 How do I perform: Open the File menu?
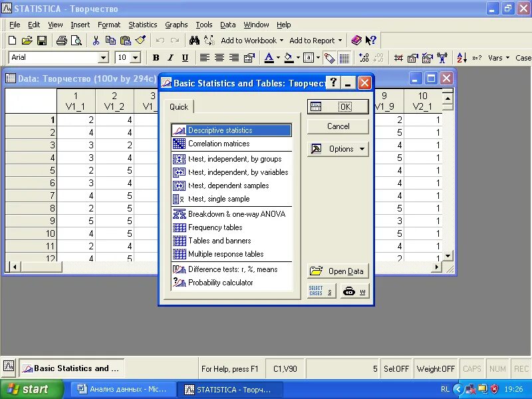(x=15, y=25)
